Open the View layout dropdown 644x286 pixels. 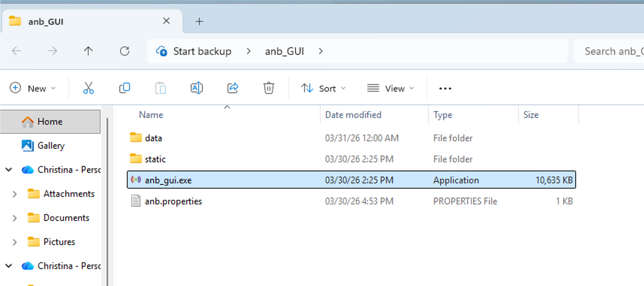[391, 88]
